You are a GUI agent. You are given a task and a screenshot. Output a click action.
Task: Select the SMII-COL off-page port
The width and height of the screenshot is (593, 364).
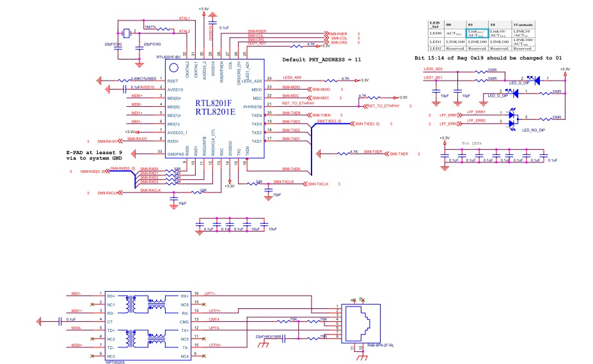coord(335,38)
